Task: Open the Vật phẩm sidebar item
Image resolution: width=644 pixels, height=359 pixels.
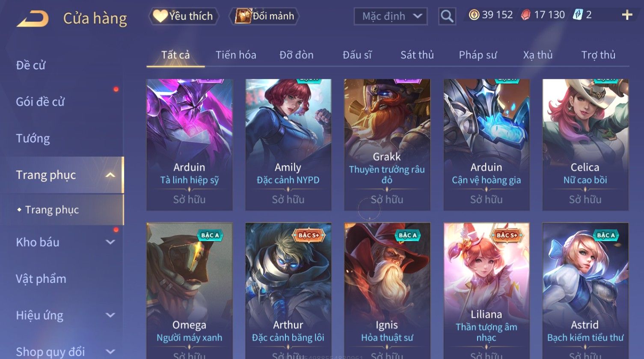Action: point(41,279)
